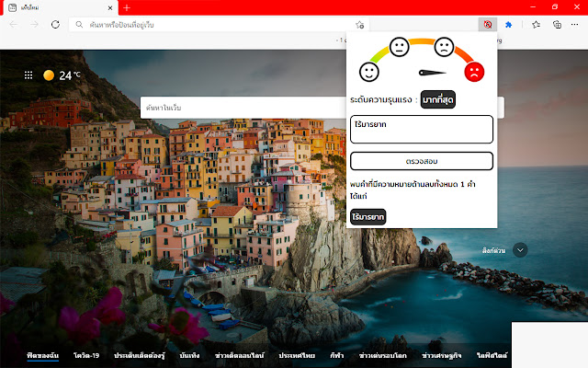
Task: Reload the page with refresh icon
Action: click(55, 25)
